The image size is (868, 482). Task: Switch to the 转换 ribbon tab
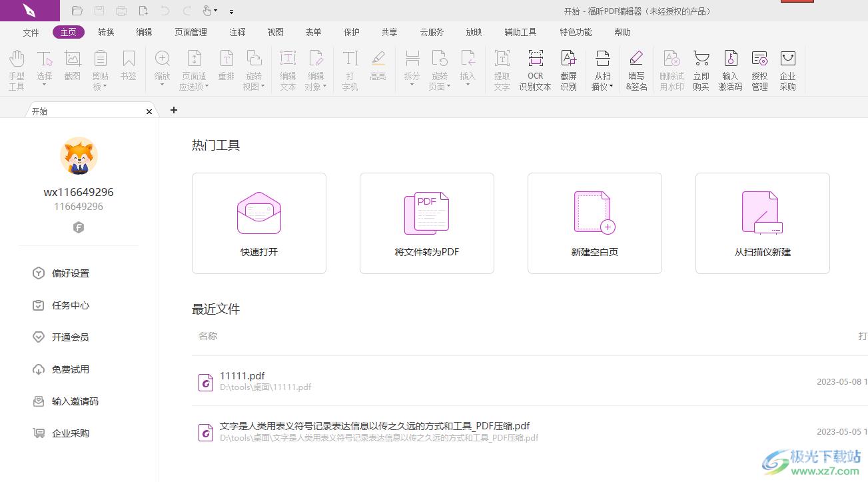(106, 32)
